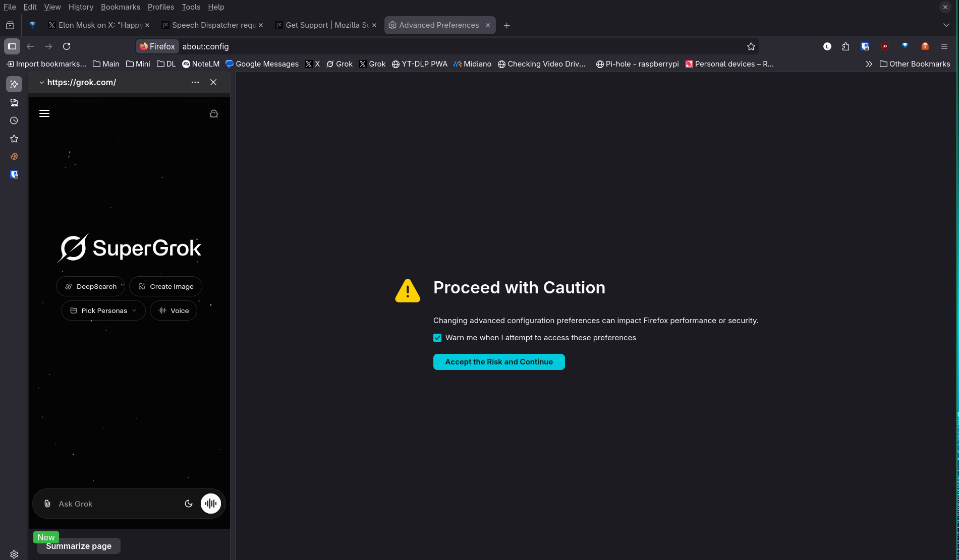Select DeepSearch in Grok

(x=91, y=286)
